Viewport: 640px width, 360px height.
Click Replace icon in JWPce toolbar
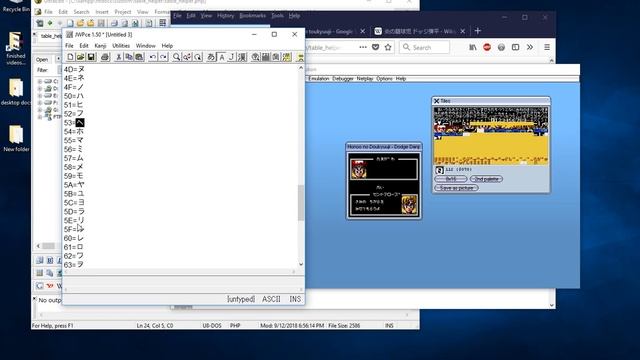click(187, 57)
